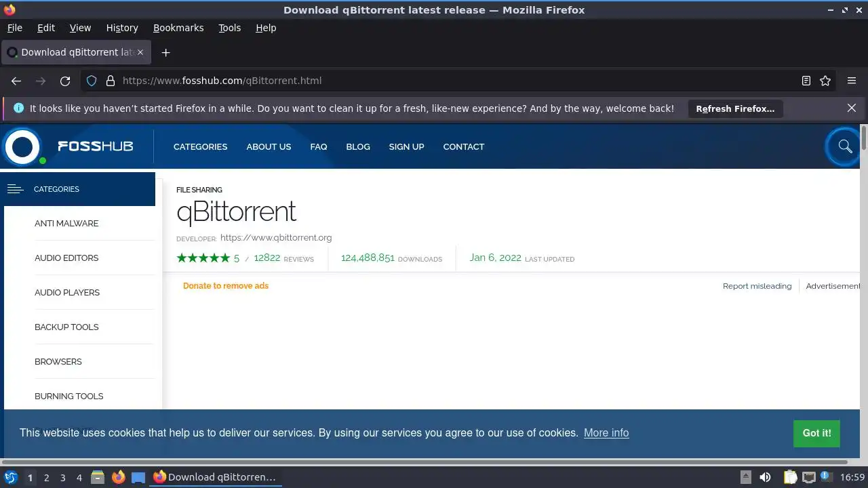The image size is (868, 488).
Task: Open the Tools menu
Action: click(229, 28)
